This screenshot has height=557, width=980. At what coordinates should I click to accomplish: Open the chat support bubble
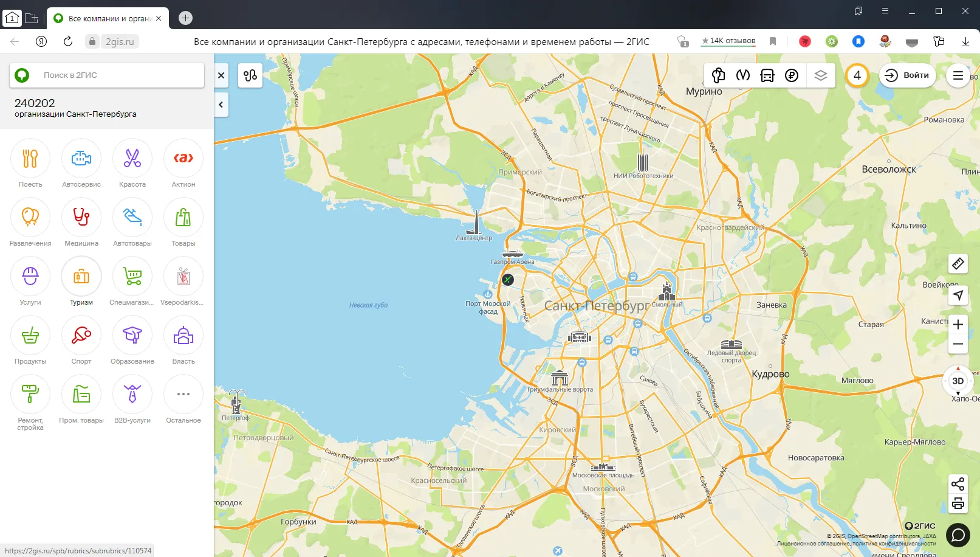(x=958, y=535)
